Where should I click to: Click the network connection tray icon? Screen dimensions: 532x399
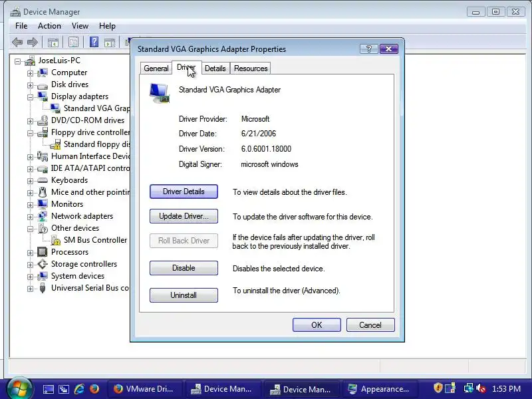coord(469,388)
